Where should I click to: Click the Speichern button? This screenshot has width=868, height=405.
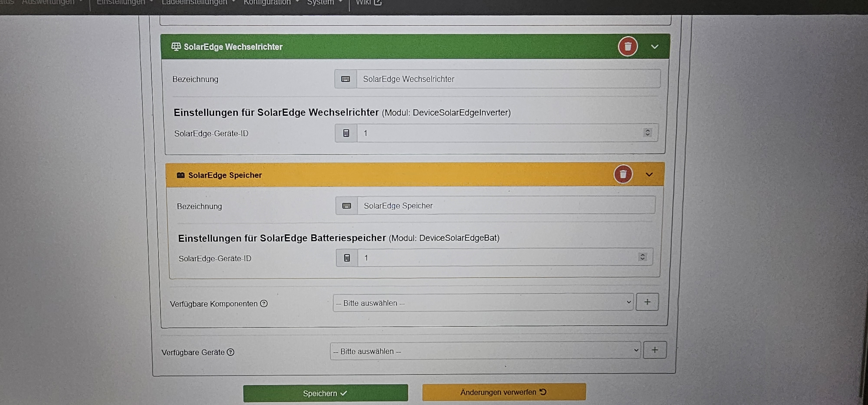point(325,393)
